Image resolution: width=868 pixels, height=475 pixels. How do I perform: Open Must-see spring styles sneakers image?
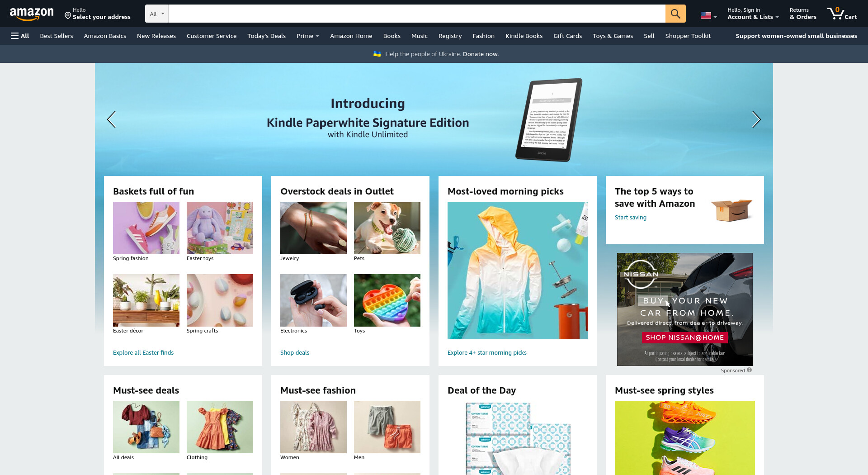685,438
